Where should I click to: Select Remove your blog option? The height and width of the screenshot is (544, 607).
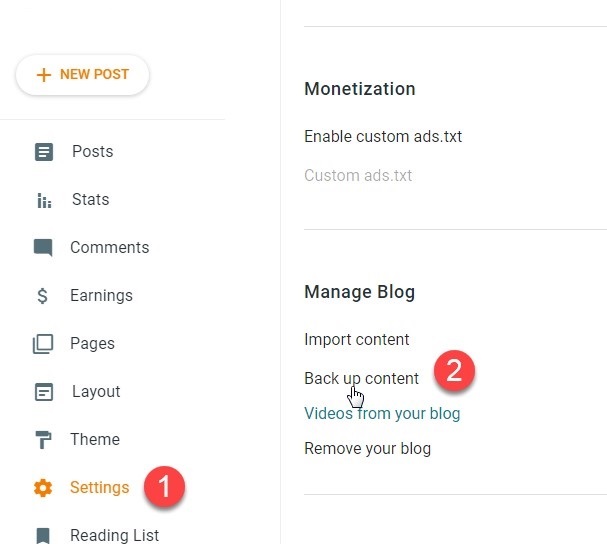point(367,448)
